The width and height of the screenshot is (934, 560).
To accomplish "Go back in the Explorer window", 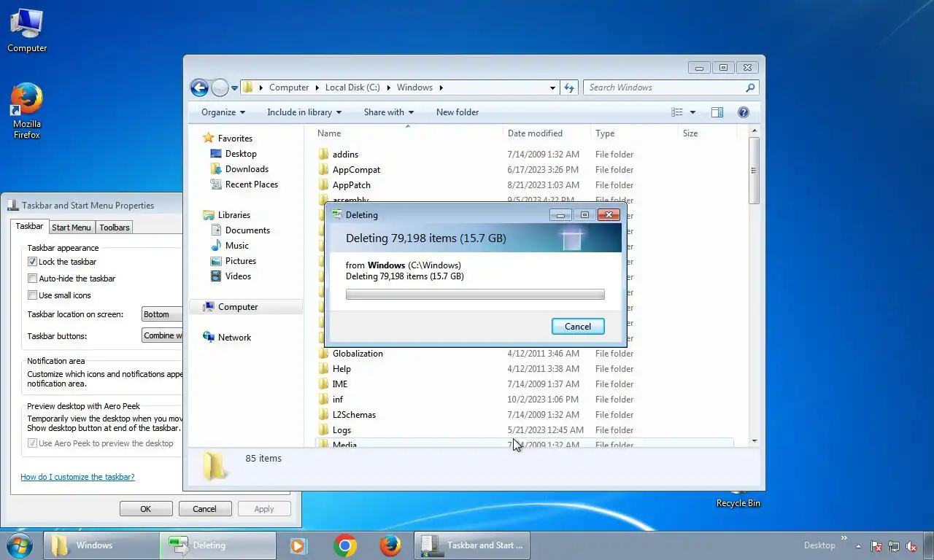I will coord(199,87).
